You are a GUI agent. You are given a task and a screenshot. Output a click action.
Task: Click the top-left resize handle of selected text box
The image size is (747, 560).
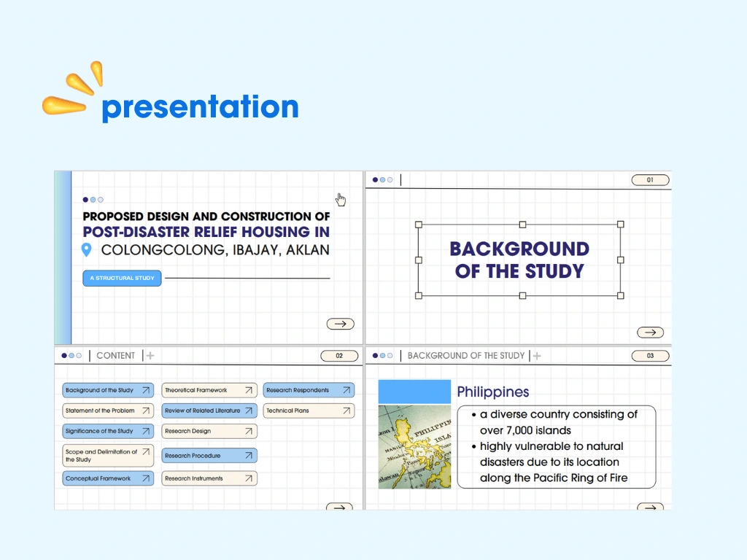pyautogui.click(x=418, y=225)
